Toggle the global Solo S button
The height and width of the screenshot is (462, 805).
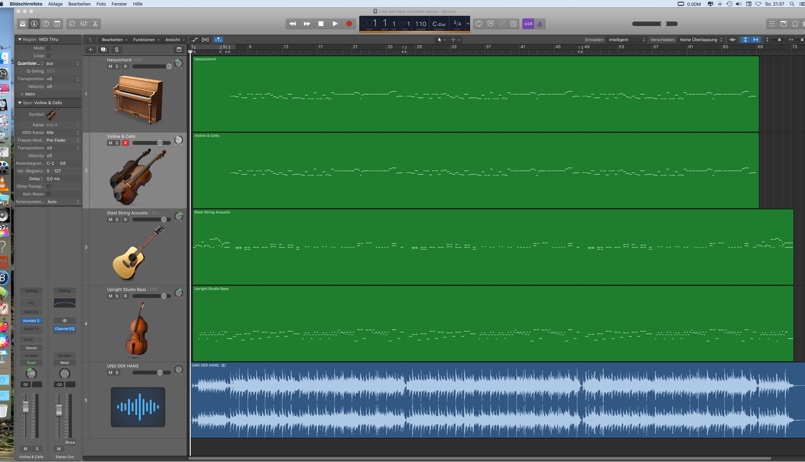tap(117, 50)
